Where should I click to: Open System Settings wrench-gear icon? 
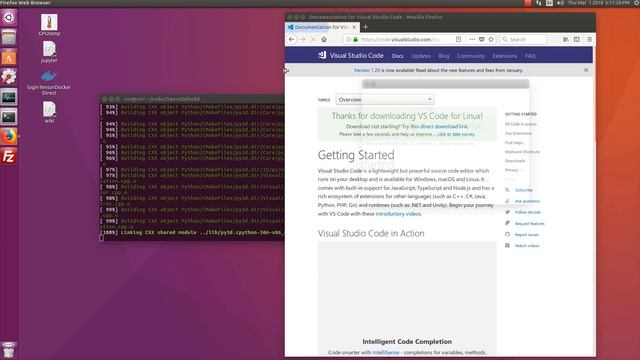(x=9, y=77)
